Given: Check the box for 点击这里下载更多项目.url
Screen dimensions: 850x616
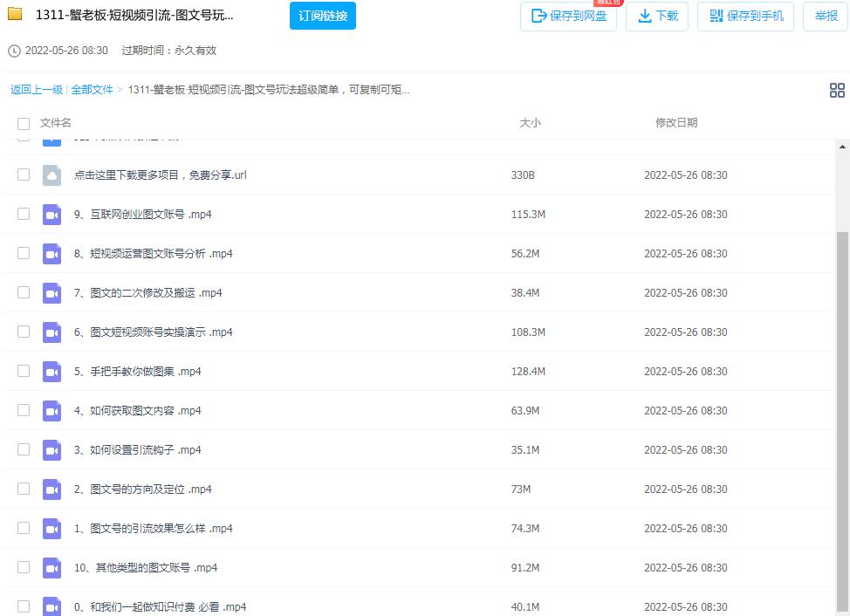Looking at the screenshot, I should [x=24, y=175].
